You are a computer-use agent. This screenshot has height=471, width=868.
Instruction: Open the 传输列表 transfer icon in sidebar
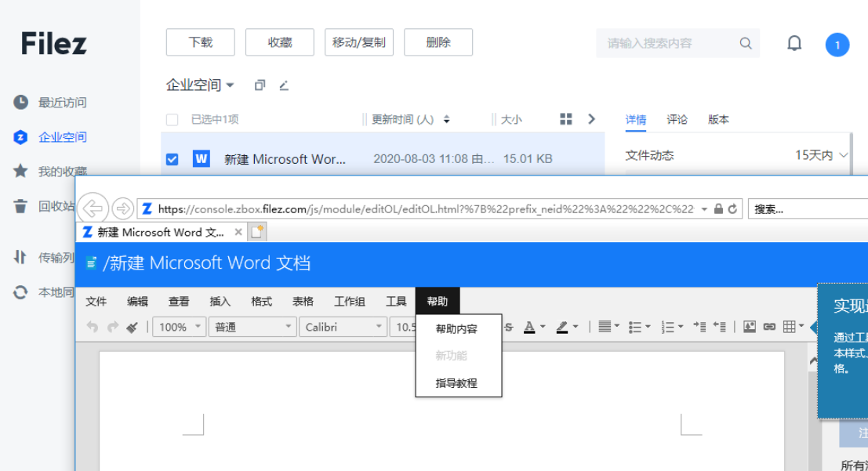(x=20, y=257)
